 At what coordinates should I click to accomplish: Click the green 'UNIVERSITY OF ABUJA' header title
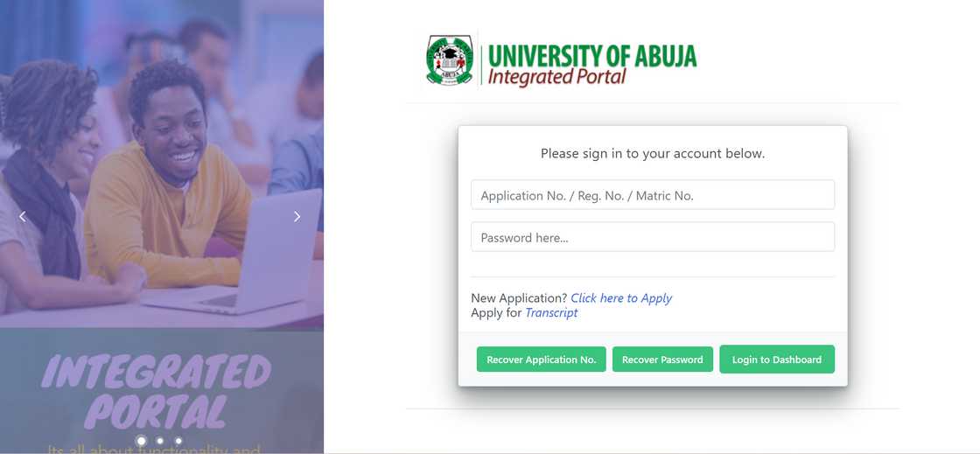(592, 55)
